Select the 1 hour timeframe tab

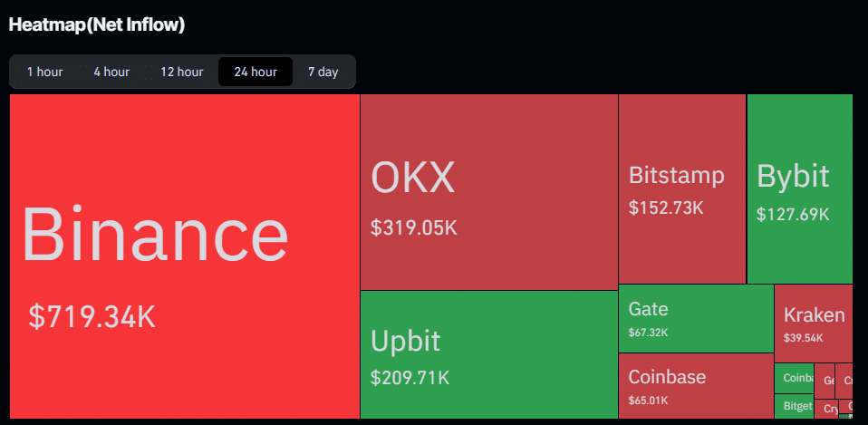tap(44, 72)
